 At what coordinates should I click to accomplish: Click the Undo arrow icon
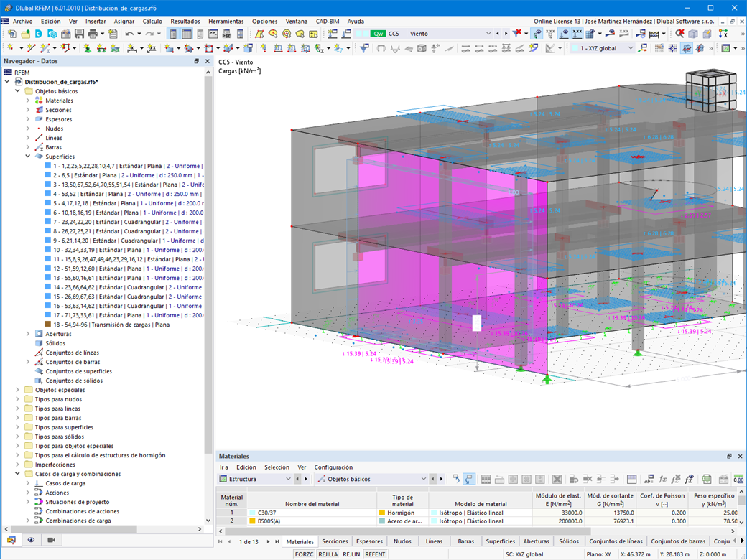pyautogui.click(x=129, y=34)
